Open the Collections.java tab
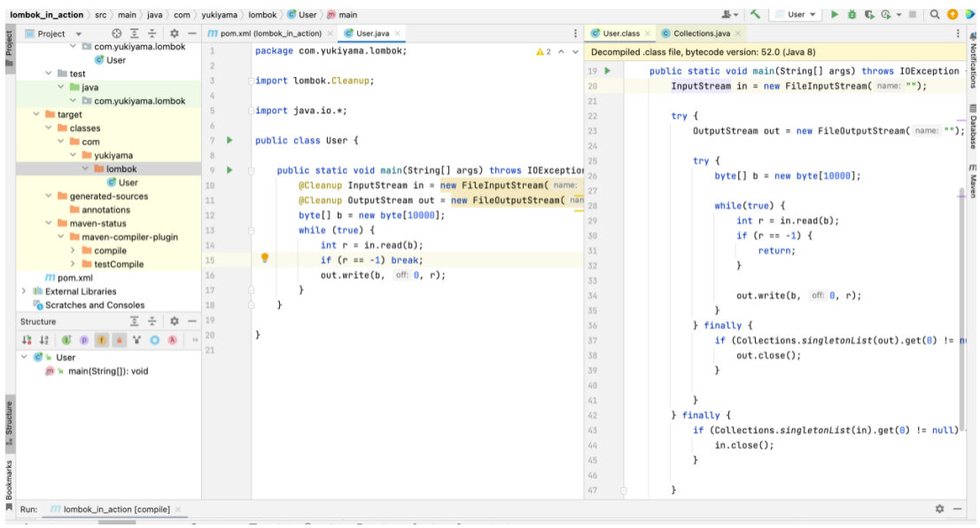Viewport: 980px width, 528px height. 701,33
